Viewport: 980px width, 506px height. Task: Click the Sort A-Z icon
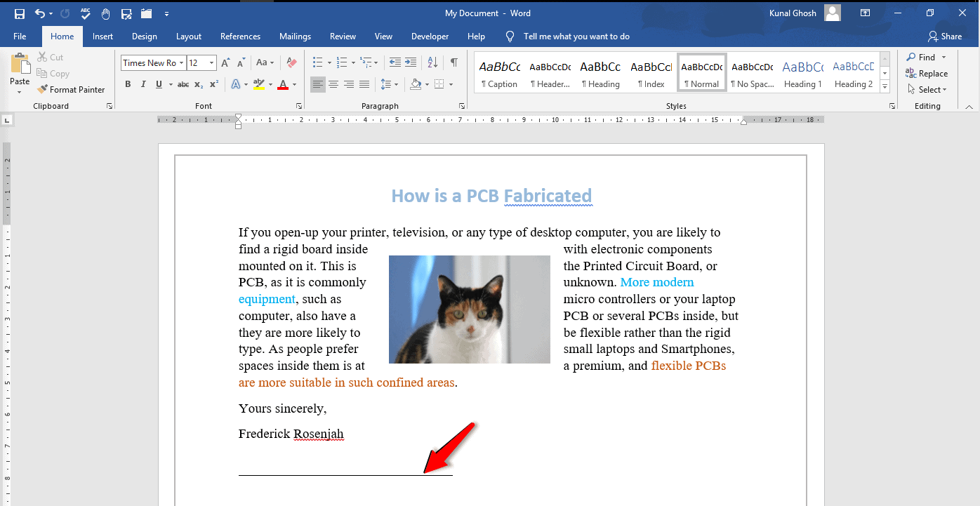coord(433,62)
